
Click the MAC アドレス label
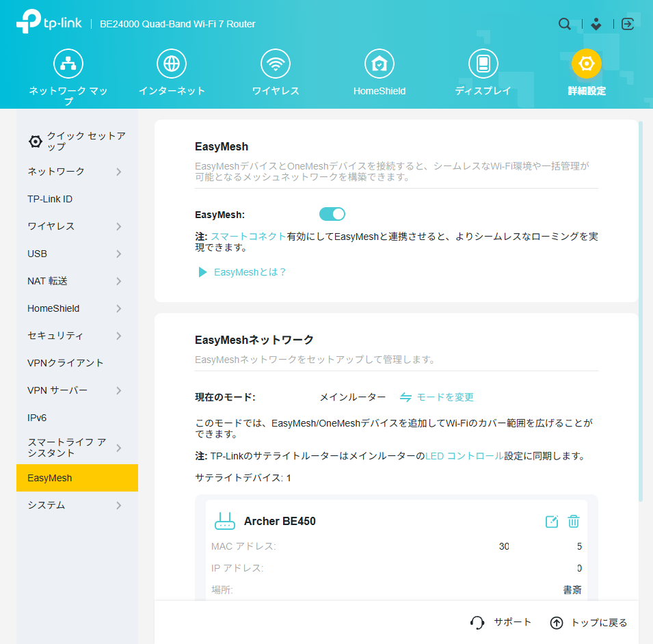coord(243,546)
